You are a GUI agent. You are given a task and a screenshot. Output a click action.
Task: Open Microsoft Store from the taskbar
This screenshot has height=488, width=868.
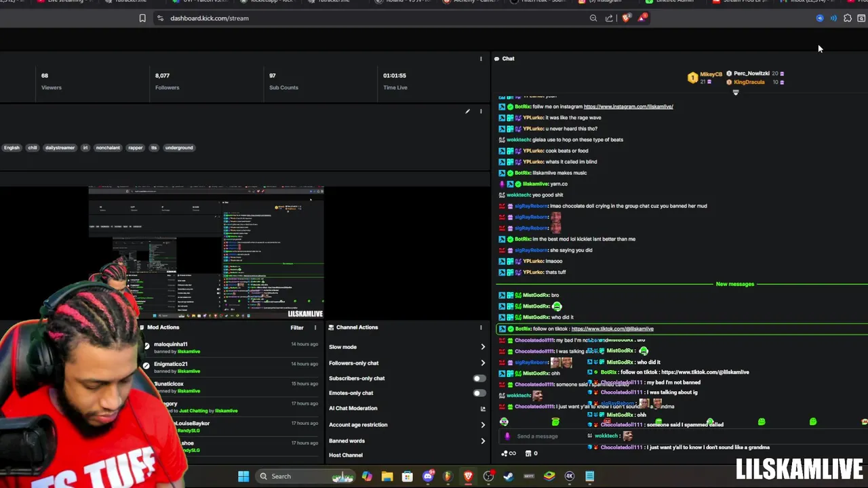408,476
